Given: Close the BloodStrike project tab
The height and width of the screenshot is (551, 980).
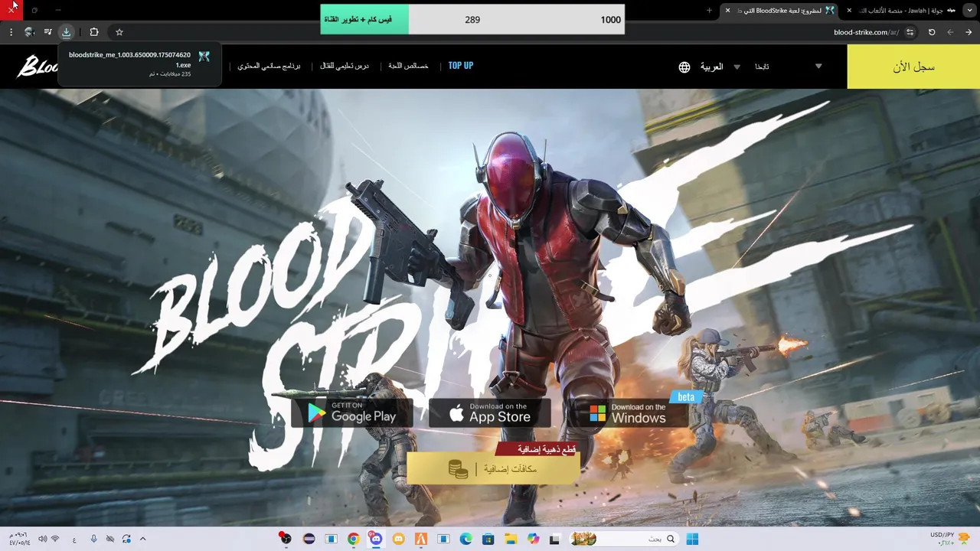Looking at the screenshot, I should coord(727,10).
